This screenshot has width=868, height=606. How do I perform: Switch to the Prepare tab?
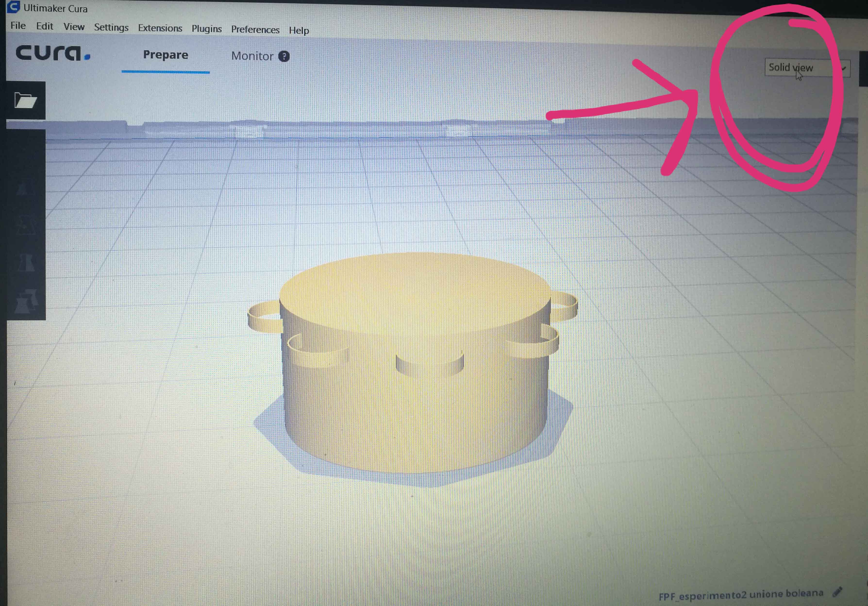click(x=166, y=55)
